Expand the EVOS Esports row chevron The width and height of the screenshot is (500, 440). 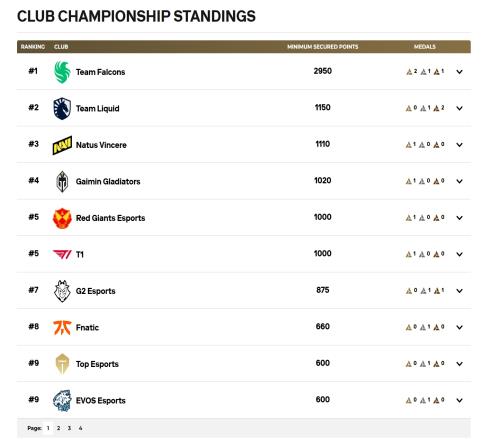(459, 400)
